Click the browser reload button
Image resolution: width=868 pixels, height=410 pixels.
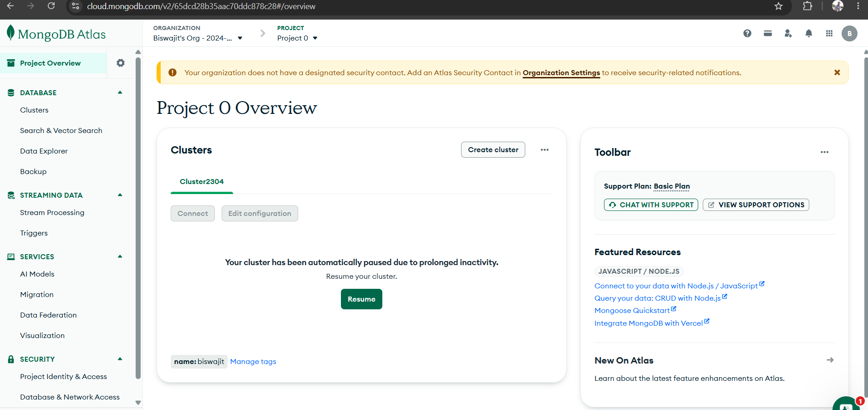pos(51,6)
